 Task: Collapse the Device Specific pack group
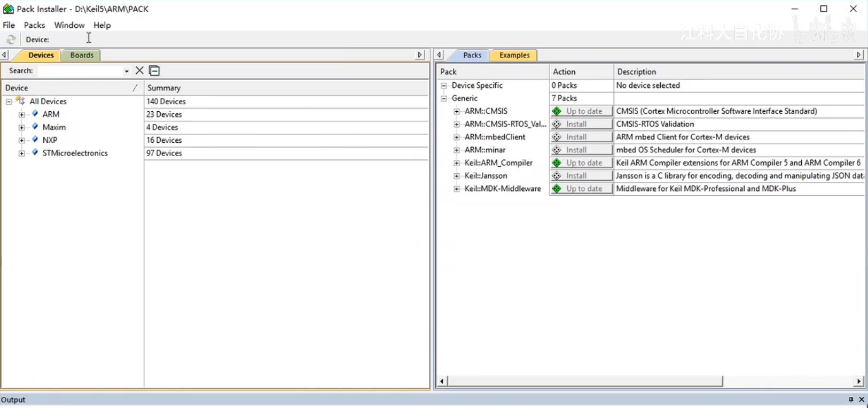coord(444,86)
